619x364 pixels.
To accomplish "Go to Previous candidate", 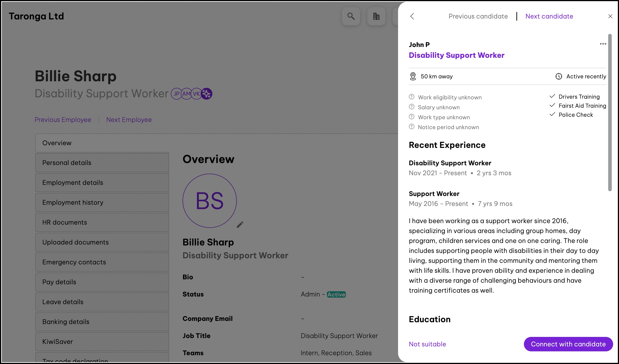I will [478, 16].
